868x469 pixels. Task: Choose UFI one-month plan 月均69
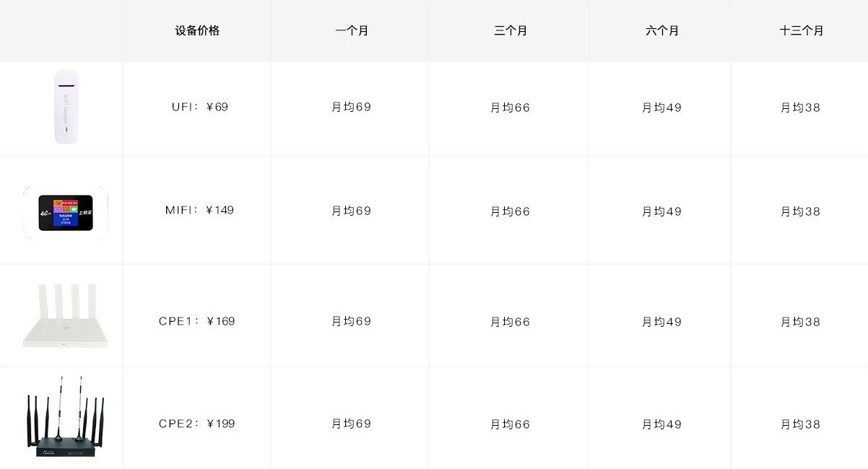pos(352,108)
